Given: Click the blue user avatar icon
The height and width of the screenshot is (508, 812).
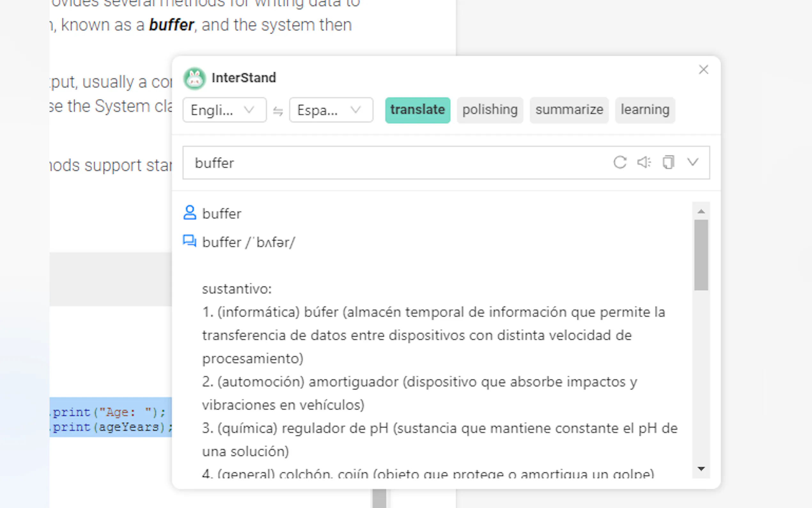Looking at the screenshot, I should pyautogui.click(x=190, y=213).
